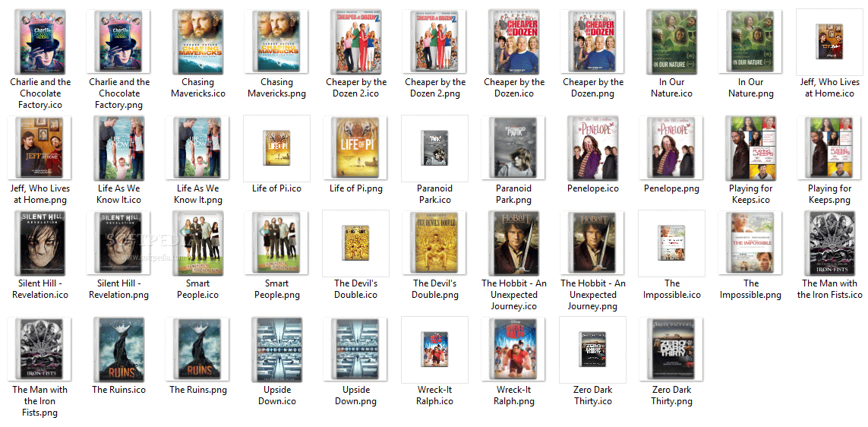Click Silent Hill - Revelation.ico icon
Viewport: 868px width, 427px height.
pos(39,242)
